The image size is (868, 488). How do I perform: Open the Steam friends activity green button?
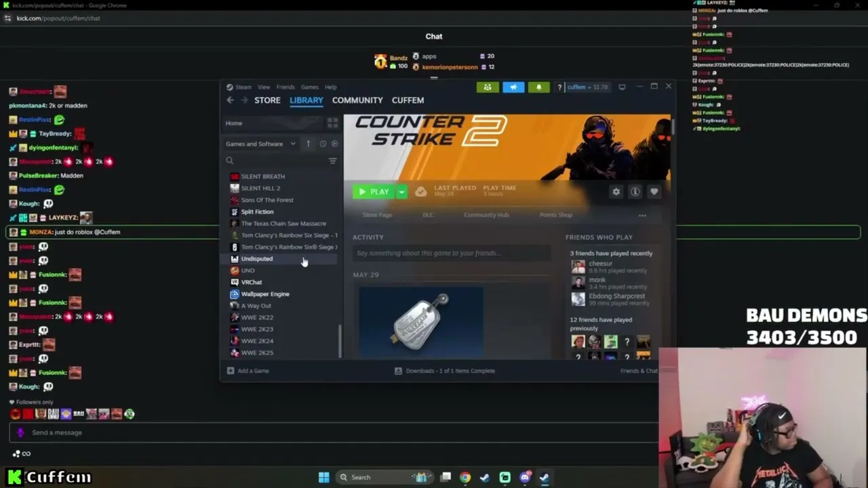(x=488, y=87)
